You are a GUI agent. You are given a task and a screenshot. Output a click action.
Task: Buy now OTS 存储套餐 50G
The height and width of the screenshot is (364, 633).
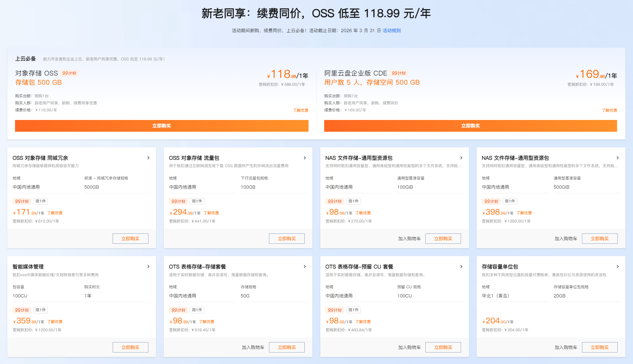pos(287,347)
